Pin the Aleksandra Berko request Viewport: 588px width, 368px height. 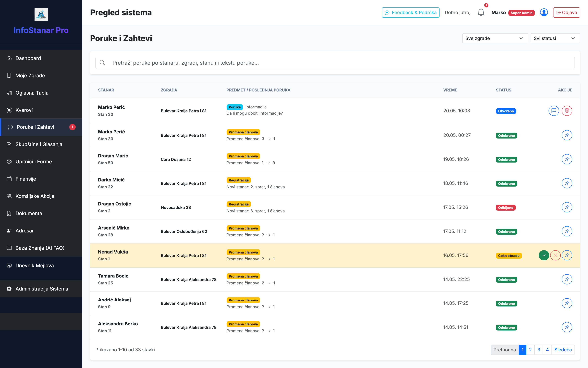click(567, 327)
